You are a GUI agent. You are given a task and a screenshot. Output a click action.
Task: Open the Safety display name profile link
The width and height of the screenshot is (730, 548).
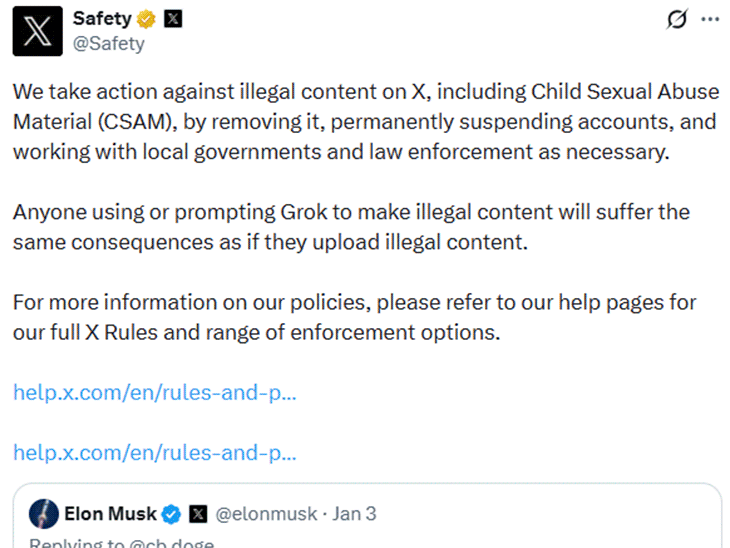(102, 19)
